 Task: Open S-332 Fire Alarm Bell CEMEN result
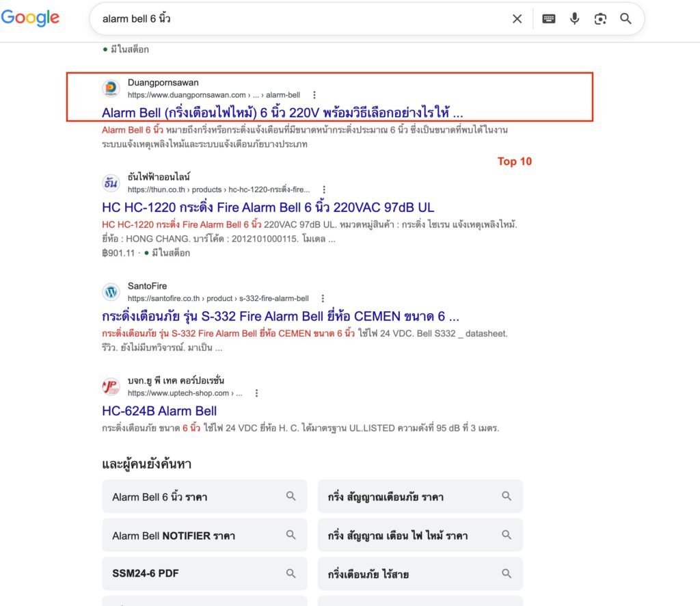click(280, 316)
